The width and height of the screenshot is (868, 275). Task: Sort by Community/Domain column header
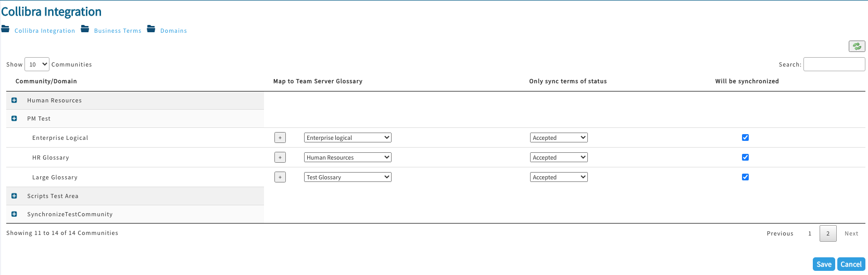coord(46,81)
